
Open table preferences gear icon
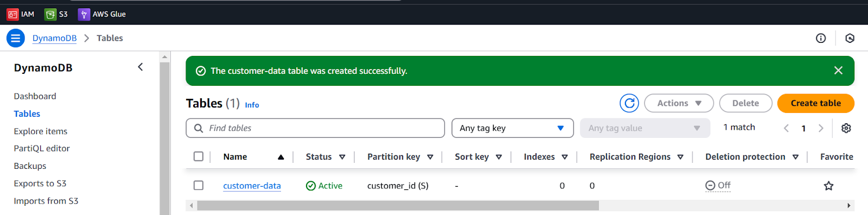point(846,128)
